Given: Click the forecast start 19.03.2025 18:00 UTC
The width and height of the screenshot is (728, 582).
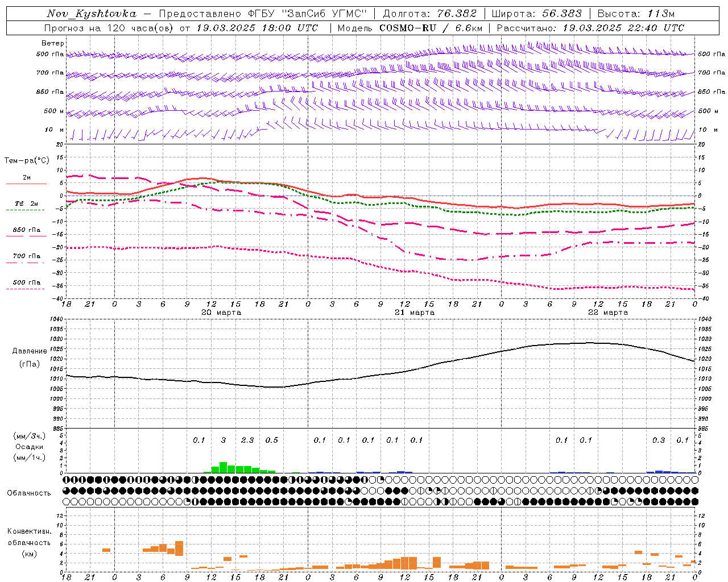Looking at the screenshot, I should click(x=257, y=28).
